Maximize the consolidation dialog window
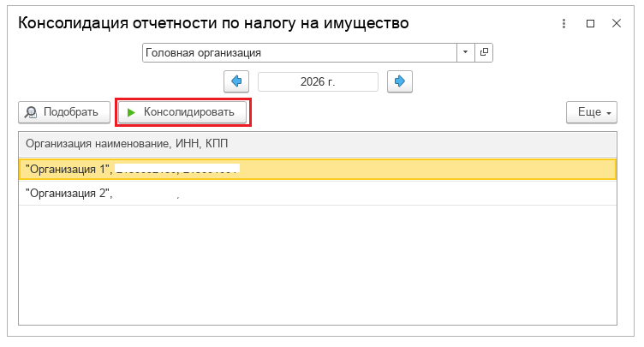Screen dimensions: 644x347 590,23
